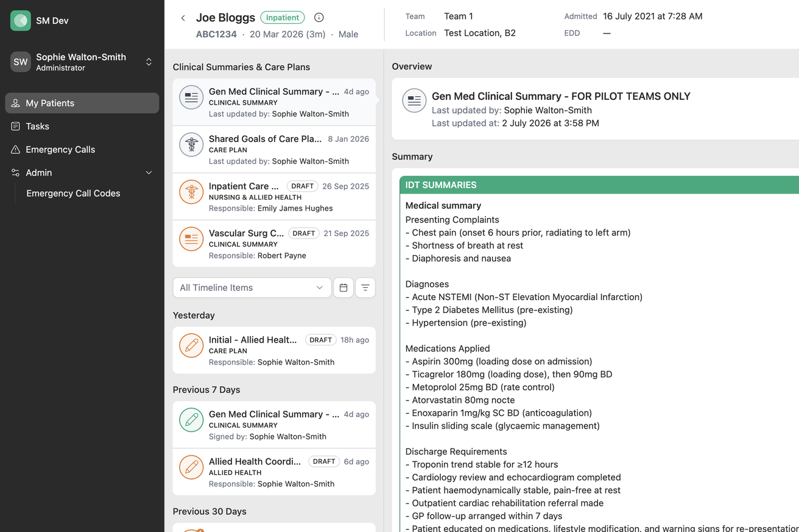Image resolution: width=799 pixels, height=532 pixels.
Task: Click Responsible: Emily James Hughes text
Action: pos(271,208)
